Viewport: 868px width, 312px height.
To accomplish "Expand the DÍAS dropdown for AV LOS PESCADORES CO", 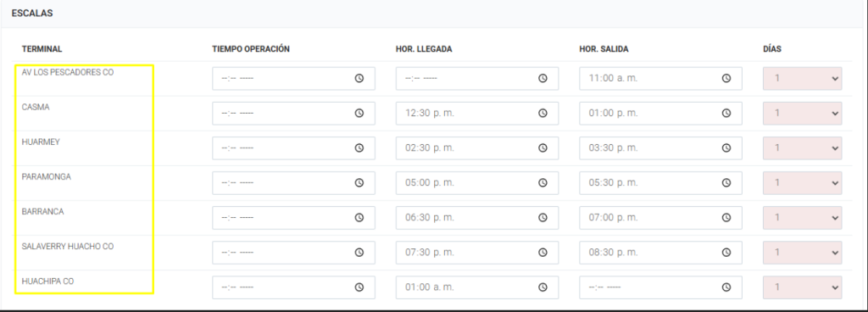I will [803, 79].
